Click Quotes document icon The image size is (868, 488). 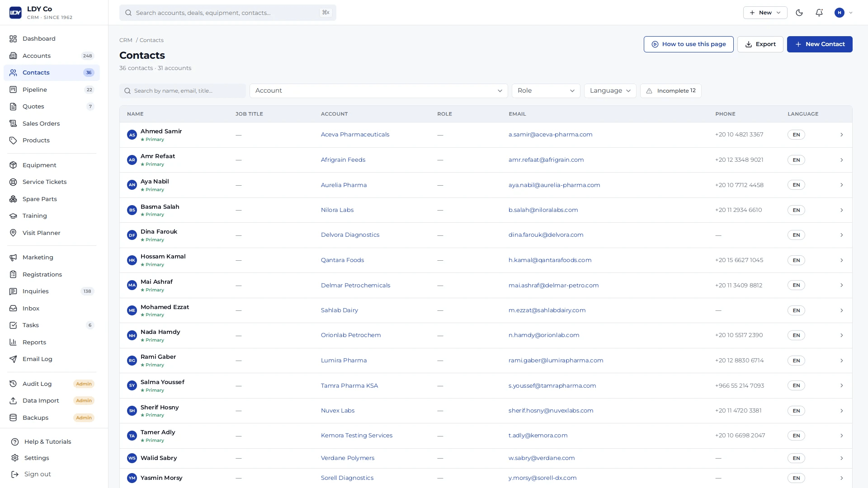coord(13,107)
